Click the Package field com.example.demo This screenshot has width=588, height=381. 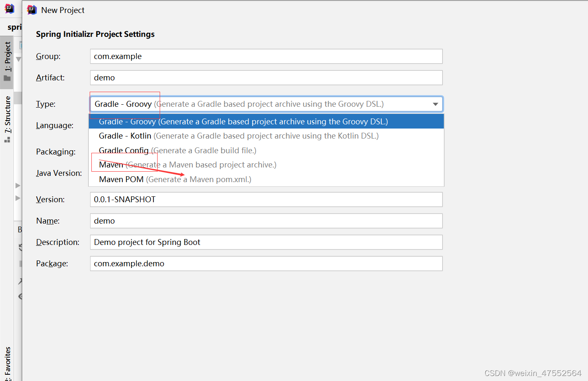pyautogui.click(x=266, y=264)
